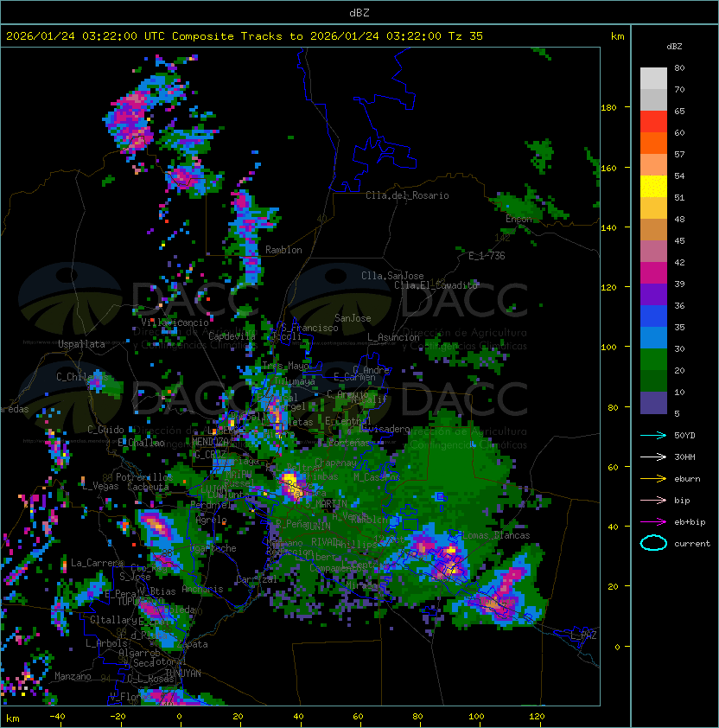
Task: Click the 'Capdevila' map label
Action: click(x=232, y=335)
